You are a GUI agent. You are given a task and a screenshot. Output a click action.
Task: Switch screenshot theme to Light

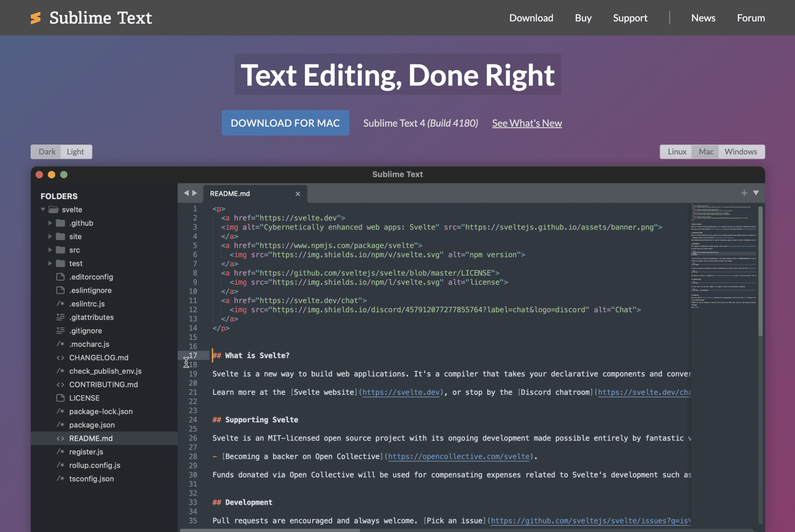75,152
